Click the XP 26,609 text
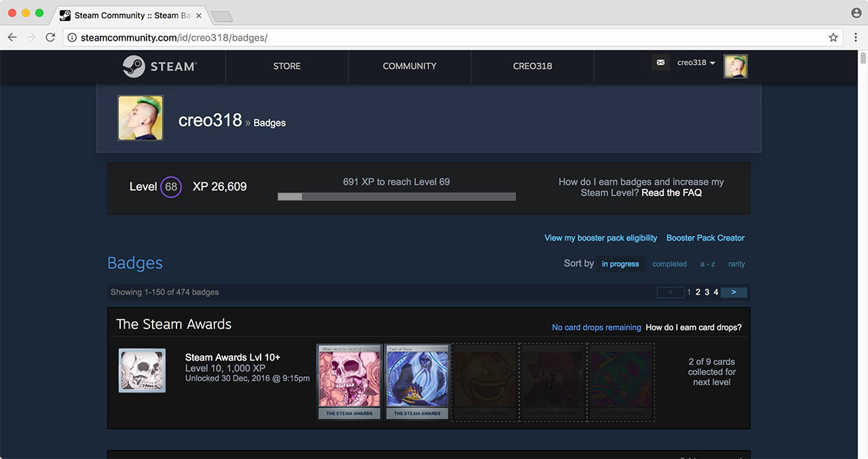868x459 pixels. click(220, 186)
